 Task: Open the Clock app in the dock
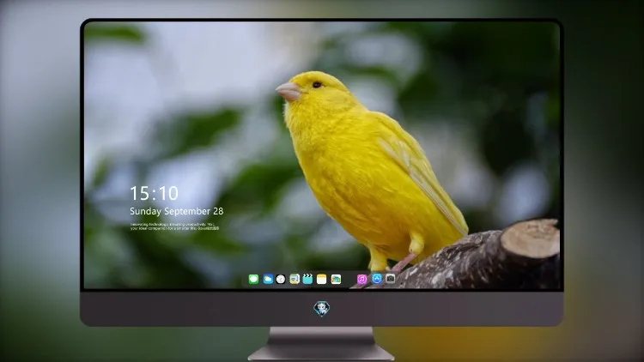point(281,280)
